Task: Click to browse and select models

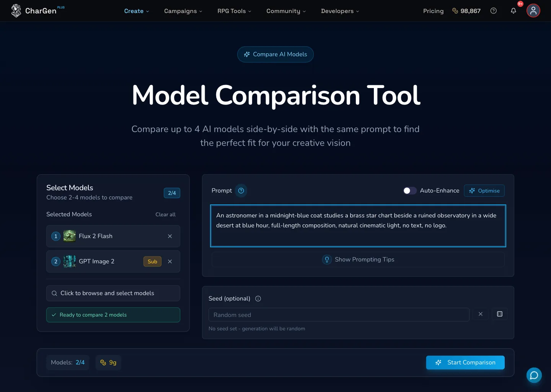Action: pos(113,293)
